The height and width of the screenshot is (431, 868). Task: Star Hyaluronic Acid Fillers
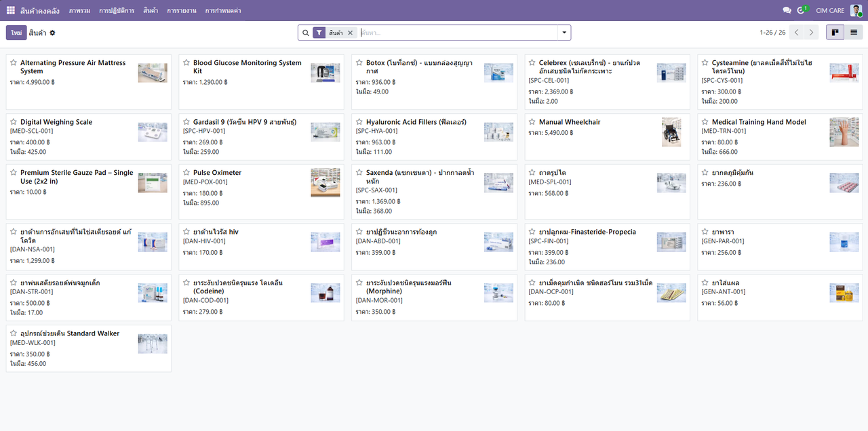coord(359,122)
